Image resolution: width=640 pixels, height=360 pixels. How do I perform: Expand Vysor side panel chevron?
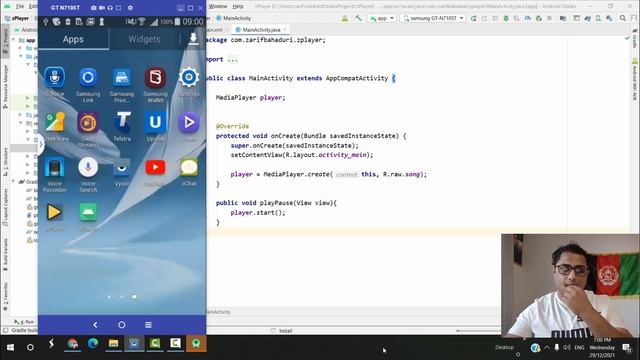pos(41,144)
